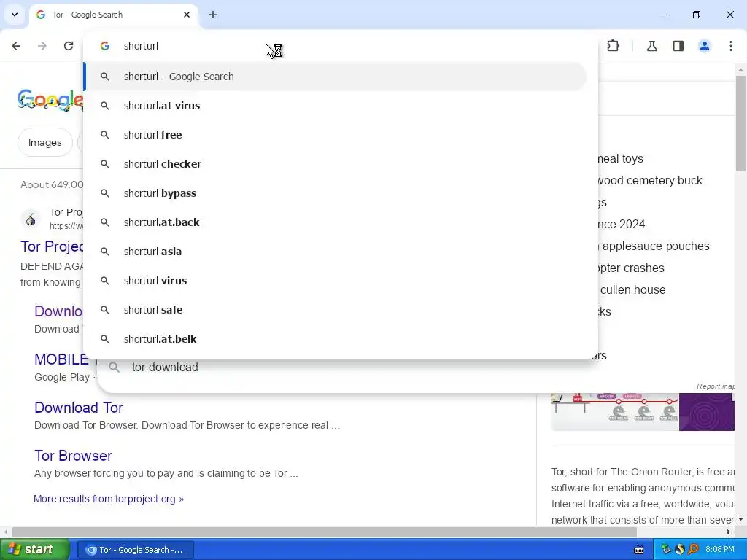This screenshot has width=747, height=560.
Task: Click the 'Report inap' feedback link
Action: (715, 386)
